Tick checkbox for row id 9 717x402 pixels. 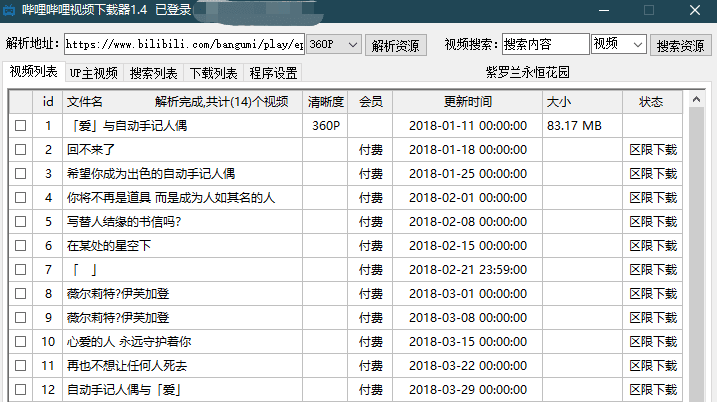coord(21,318)
